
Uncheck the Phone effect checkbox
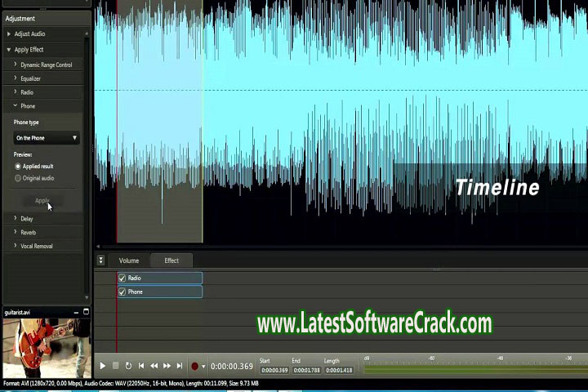coord(122,292)
